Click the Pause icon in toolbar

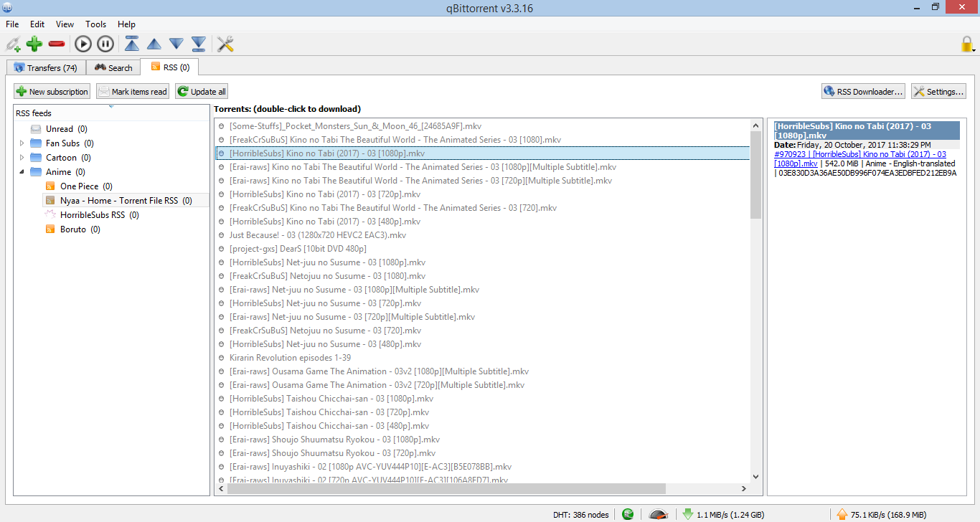[x=105, y=44]
